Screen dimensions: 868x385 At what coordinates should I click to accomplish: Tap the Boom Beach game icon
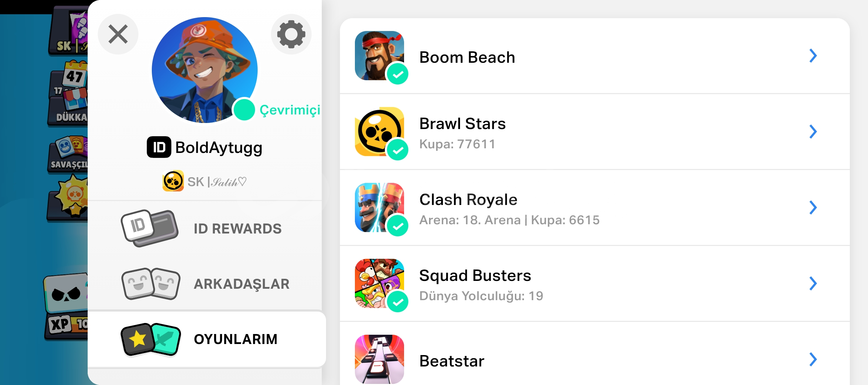[x=379, y=56]
